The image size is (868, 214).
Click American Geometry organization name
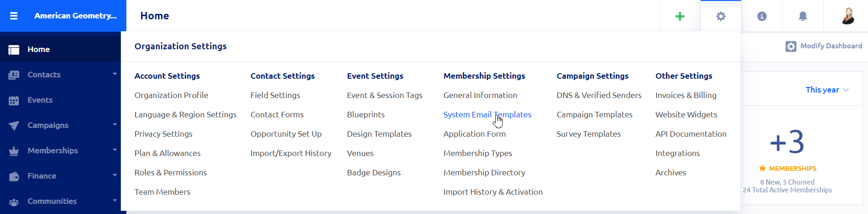(x=76, y=16)
